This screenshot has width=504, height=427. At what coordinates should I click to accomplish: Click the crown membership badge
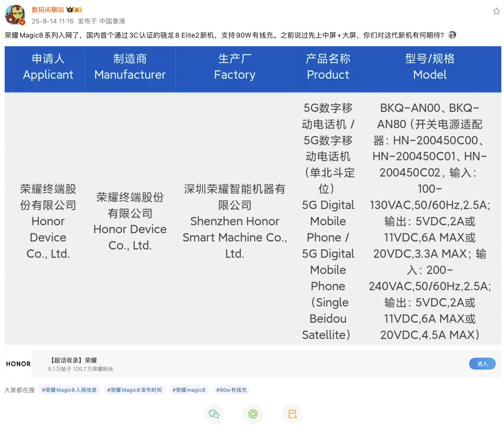[x=74, y=10]
